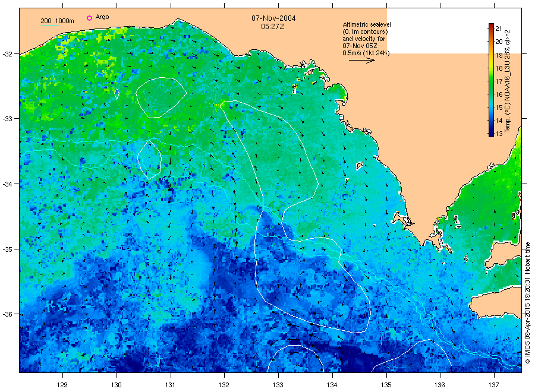
Task: Click the '20' colorbar tick label
Action: click(499, 42)
